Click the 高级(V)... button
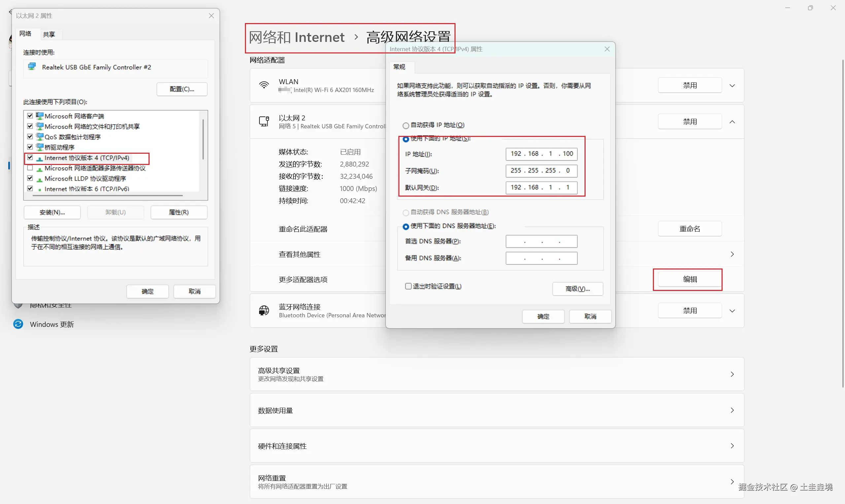845x504 pixels. tap(577, 289)
